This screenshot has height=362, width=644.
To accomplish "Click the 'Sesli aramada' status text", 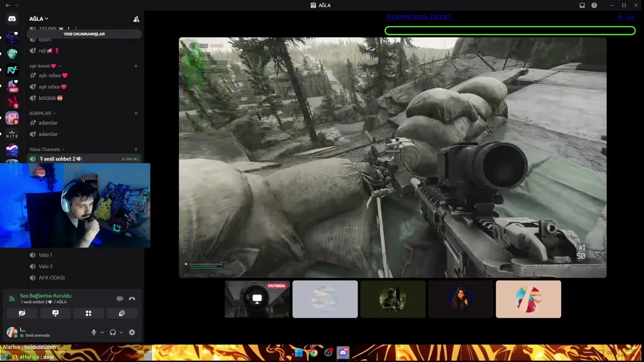I will (x=37, y=335).
